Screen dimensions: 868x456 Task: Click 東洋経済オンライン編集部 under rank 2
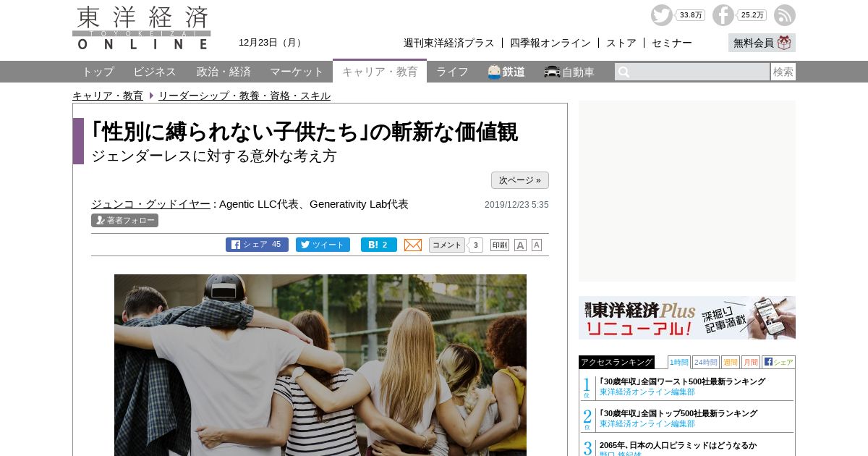pyautogui.click(x=647, y=423)
